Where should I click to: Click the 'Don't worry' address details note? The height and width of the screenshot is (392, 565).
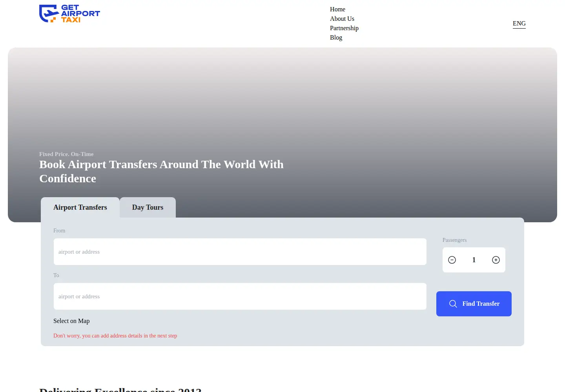[115, 336]
